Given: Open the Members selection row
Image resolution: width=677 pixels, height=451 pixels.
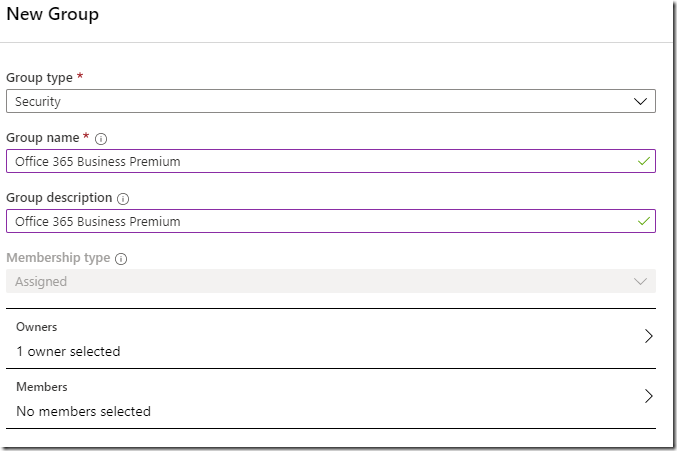Looking at the screenshot, I should pos(331,399).
